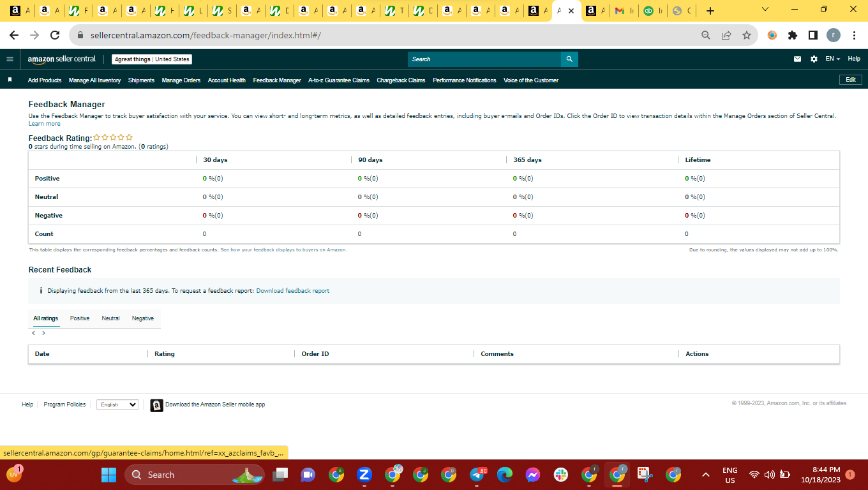
Task: Switch to the Positive feedback tab
Action: point(80,318)
